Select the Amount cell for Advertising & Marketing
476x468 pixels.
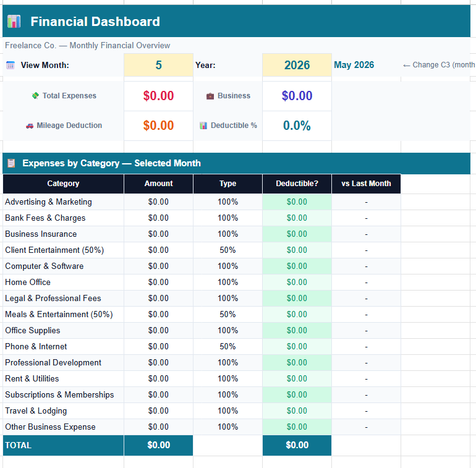158,202
